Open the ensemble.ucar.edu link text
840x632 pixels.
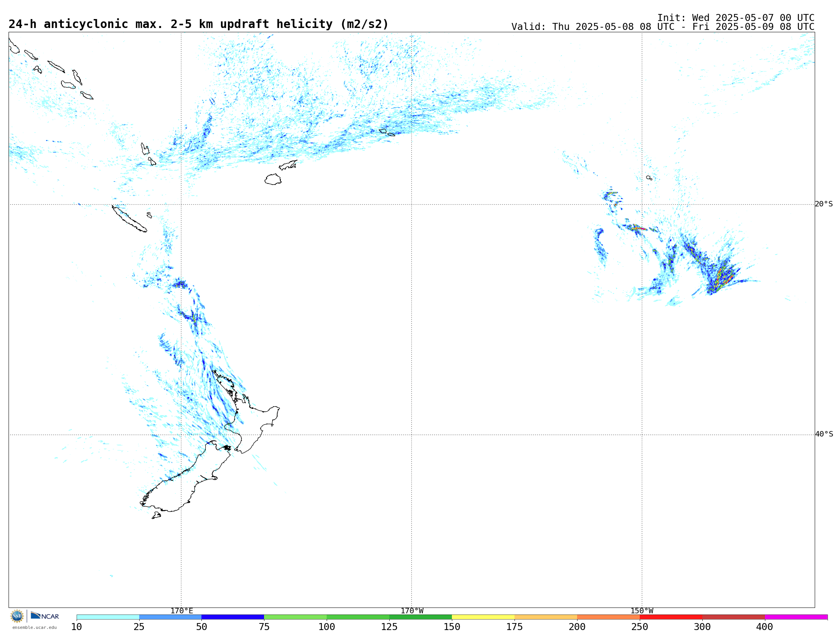(34, 627)
